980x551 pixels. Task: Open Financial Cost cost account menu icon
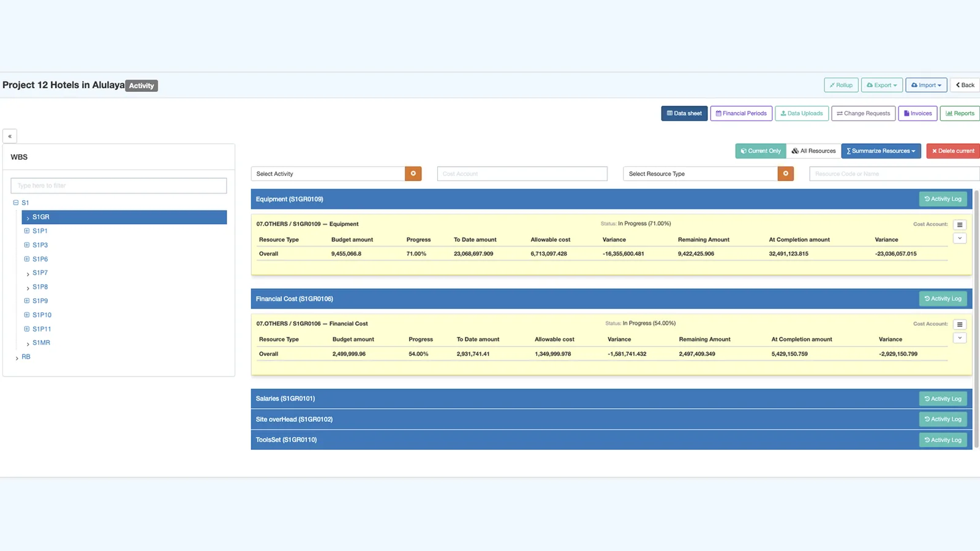pos(960,324)
